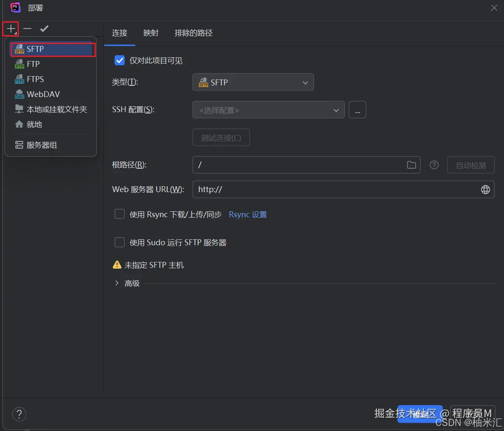Click the 测试连接 button
The height and width of the screenshot is (431, 504).
pyautogui.click(x=221, y=138)
